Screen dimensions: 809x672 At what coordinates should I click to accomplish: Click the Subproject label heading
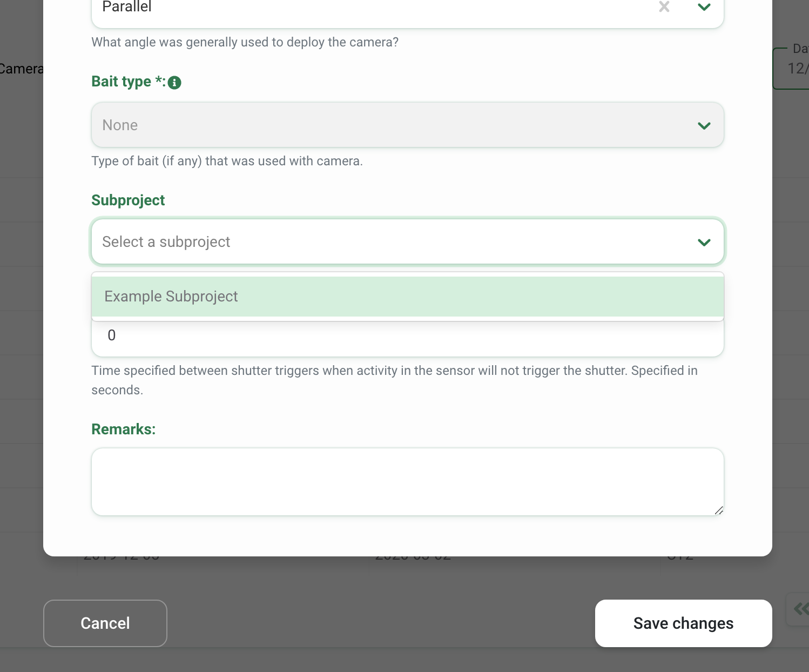coord(128,200)
